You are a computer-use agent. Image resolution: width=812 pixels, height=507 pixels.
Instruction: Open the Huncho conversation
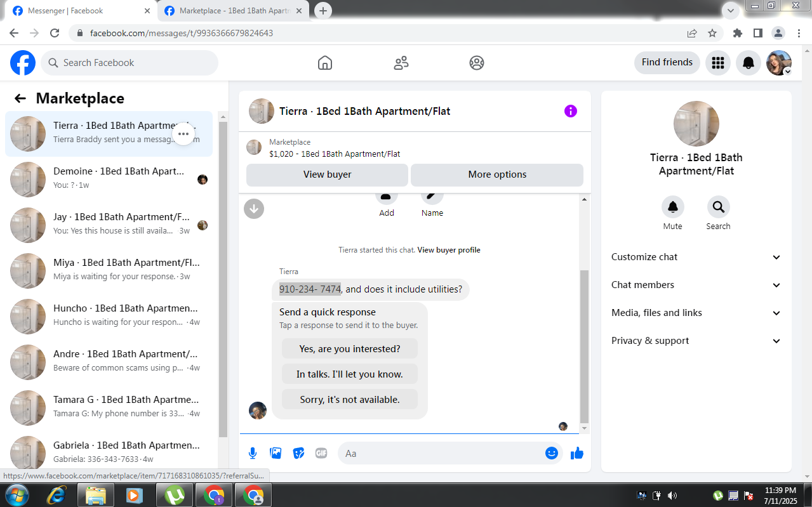tap(109, 317)
